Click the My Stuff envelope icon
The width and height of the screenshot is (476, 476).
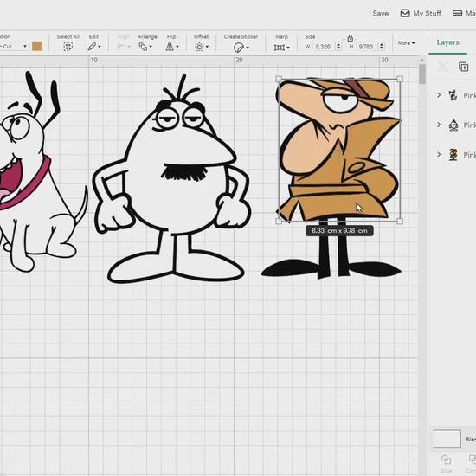tap(405, 13)
